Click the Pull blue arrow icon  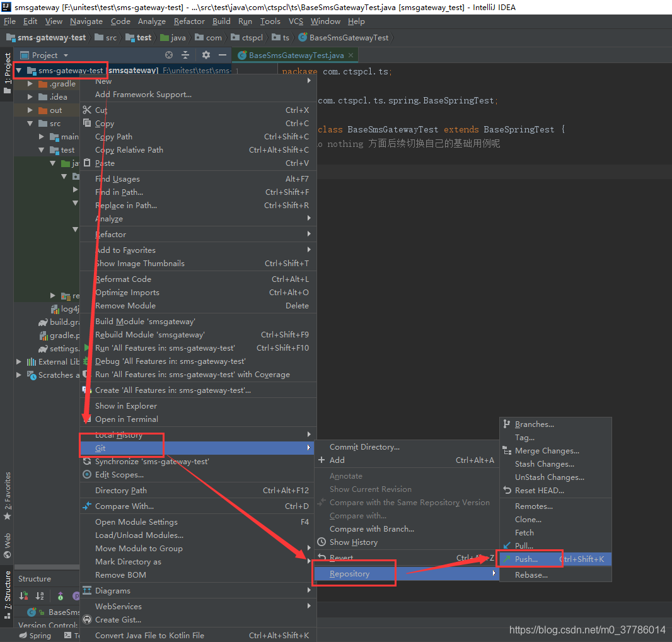[x=507, y=545]
